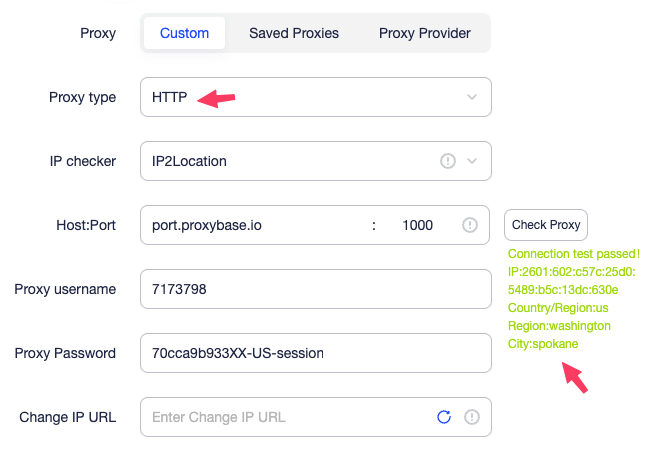Click the Connection test passed message
653x459 pixels.
click(574, 254)
